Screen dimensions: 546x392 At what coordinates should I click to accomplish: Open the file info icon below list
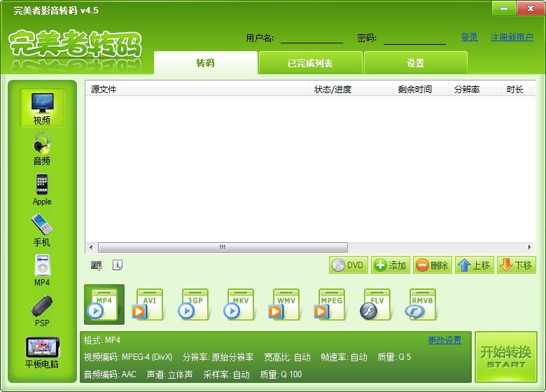pos(118,265)
